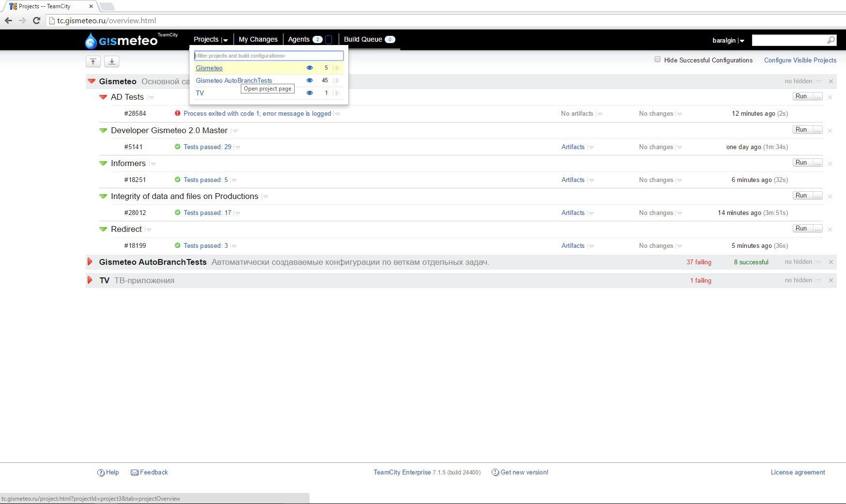Screen dimensions: 846x504
Task: Select TV in projects popup
Action: [200, 93]
